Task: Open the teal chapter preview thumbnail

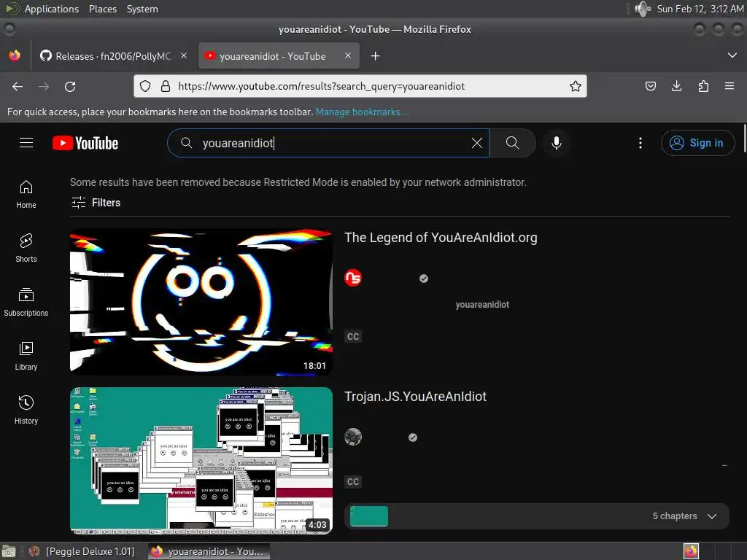Action: pyautogui.click(x=368, y=516)
